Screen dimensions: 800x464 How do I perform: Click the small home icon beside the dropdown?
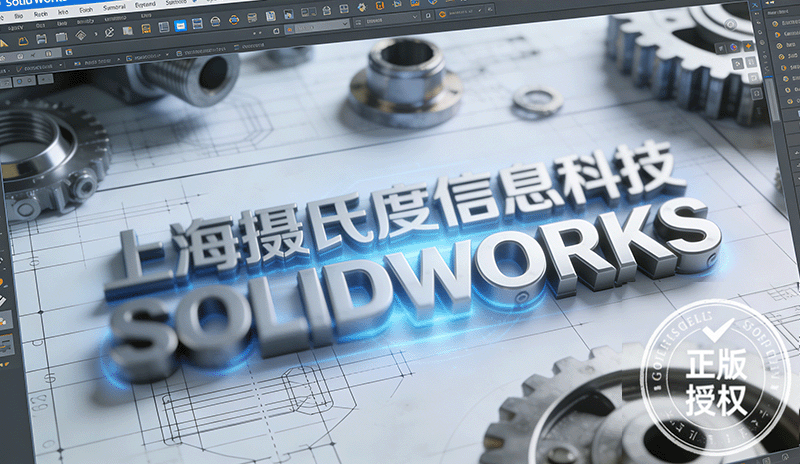[276, 31]
